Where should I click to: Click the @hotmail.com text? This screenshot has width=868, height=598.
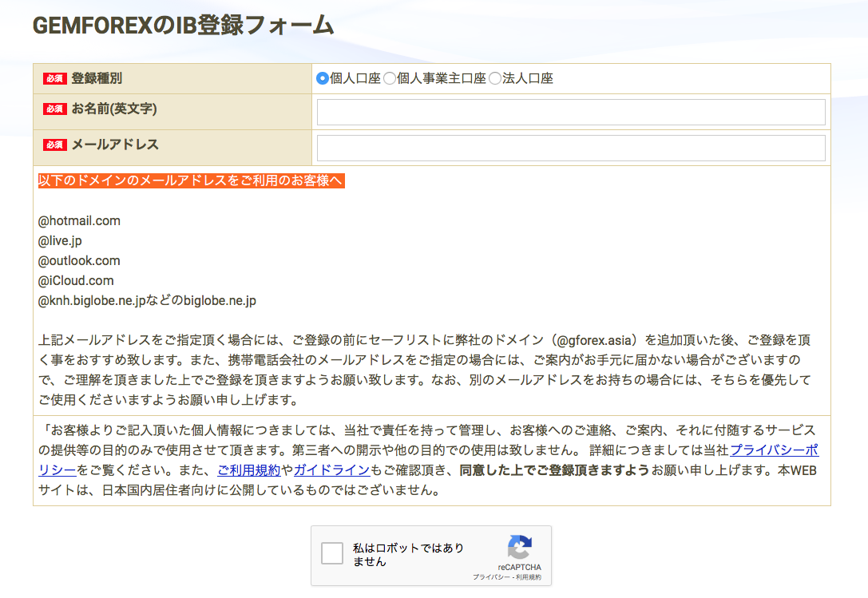pyautogui.click(x=79, y=221)
